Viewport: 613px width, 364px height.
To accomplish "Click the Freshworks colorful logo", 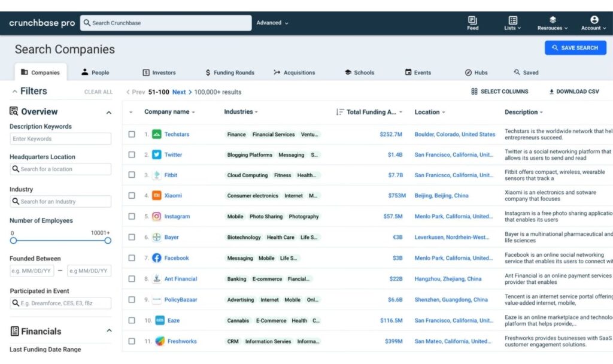I will pyautogui.click(x=159, y=341).
